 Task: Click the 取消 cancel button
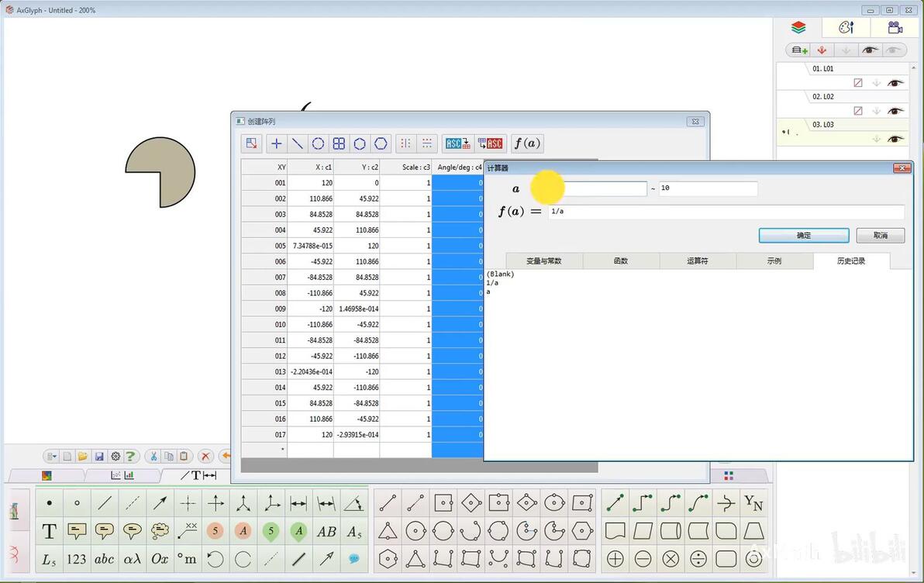tap(881, 235)
